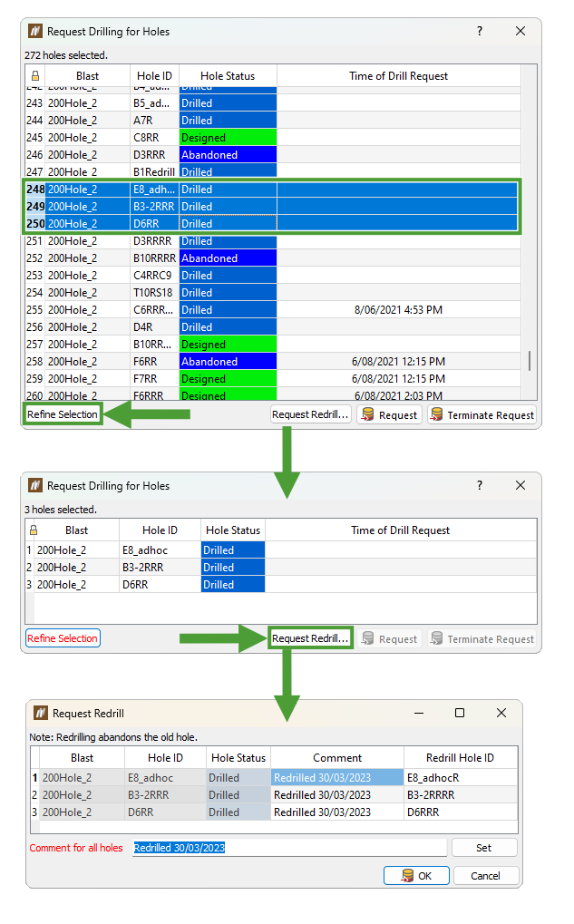Viewport: 574px width, 924px height.
Task: Sort by Blast column in 272-holes dialog
Action: pos(87,76)
